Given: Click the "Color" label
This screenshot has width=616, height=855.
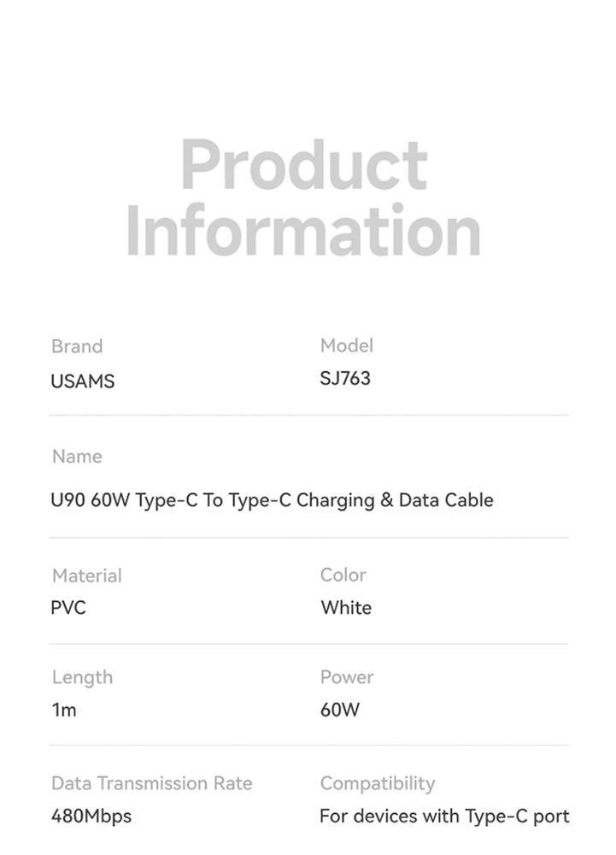Looking at the screenshot, I should [343, 575].
